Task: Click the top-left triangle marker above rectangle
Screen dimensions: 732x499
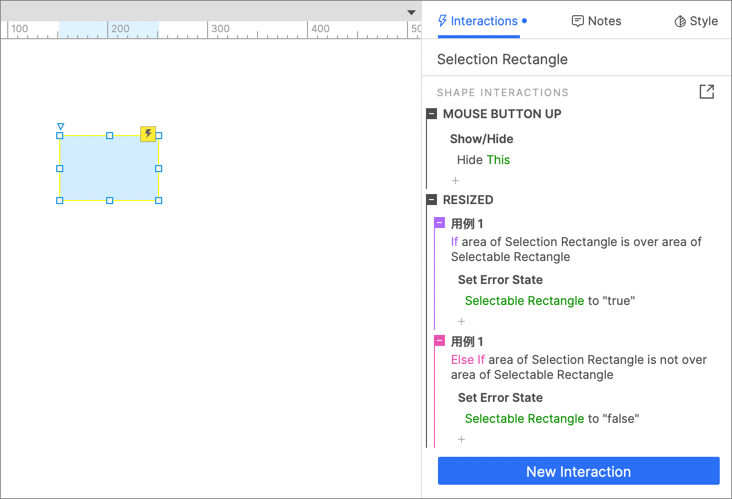Action: (x=61, y=127)
